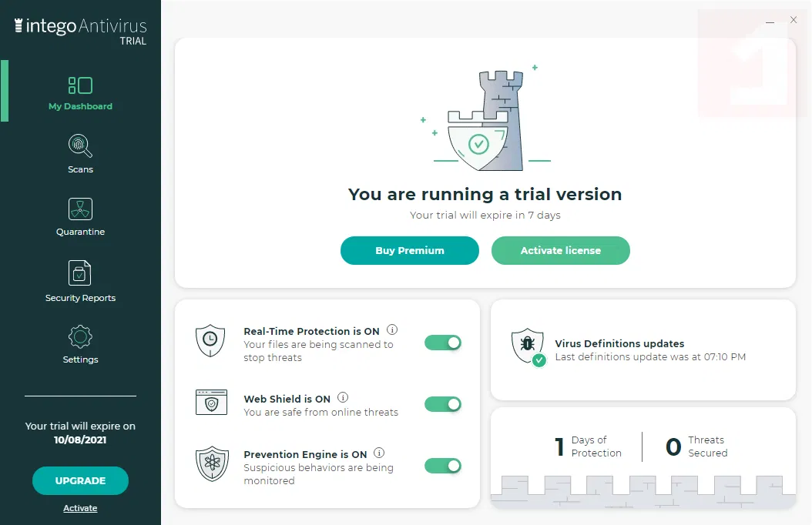Open the Quarantine biohazard icon
This screenshot has height=525, width=812.
(x=80, y=209)
